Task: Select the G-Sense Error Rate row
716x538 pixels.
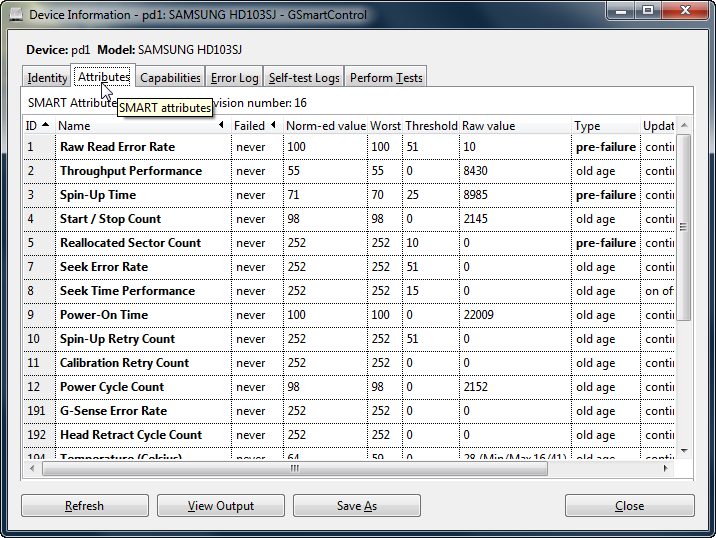Action: (349, 411)
